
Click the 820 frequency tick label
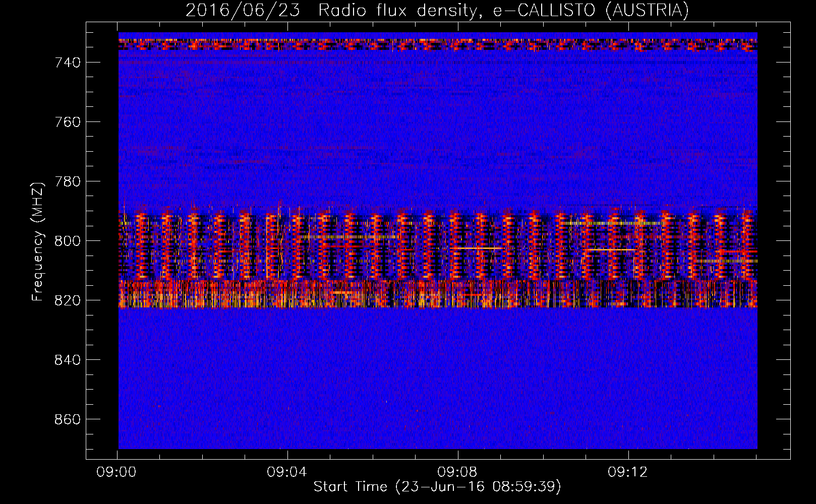coord(68,300)
